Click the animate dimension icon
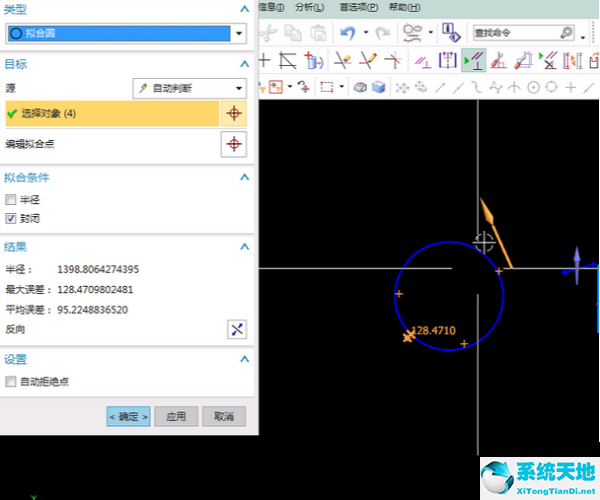 click(x=573, y=61)
